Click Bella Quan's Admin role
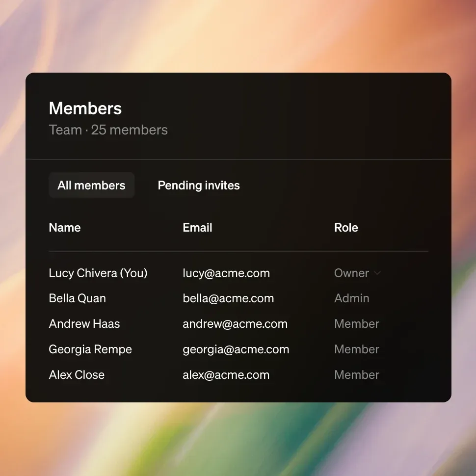Screen dimensions: 476x476 (352, 298)
